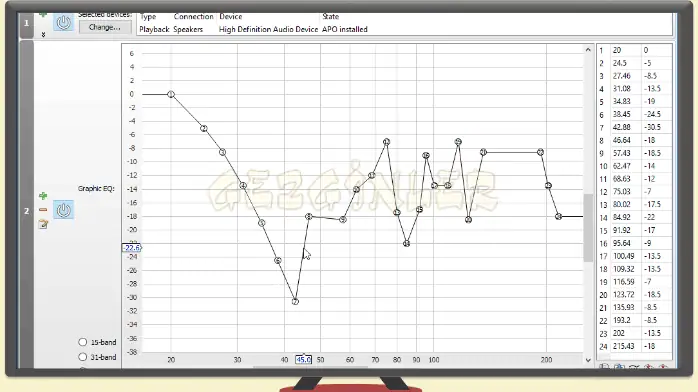
Task: Click the Speakers cell
Action: (x=188, y=29)
